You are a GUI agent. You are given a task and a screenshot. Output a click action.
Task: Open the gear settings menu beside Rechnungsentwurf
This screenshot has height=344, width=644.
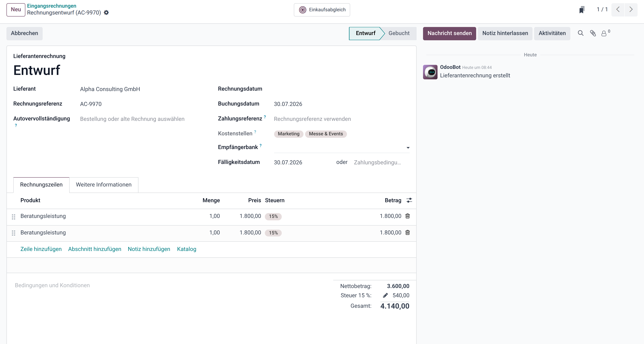(106, 12)
